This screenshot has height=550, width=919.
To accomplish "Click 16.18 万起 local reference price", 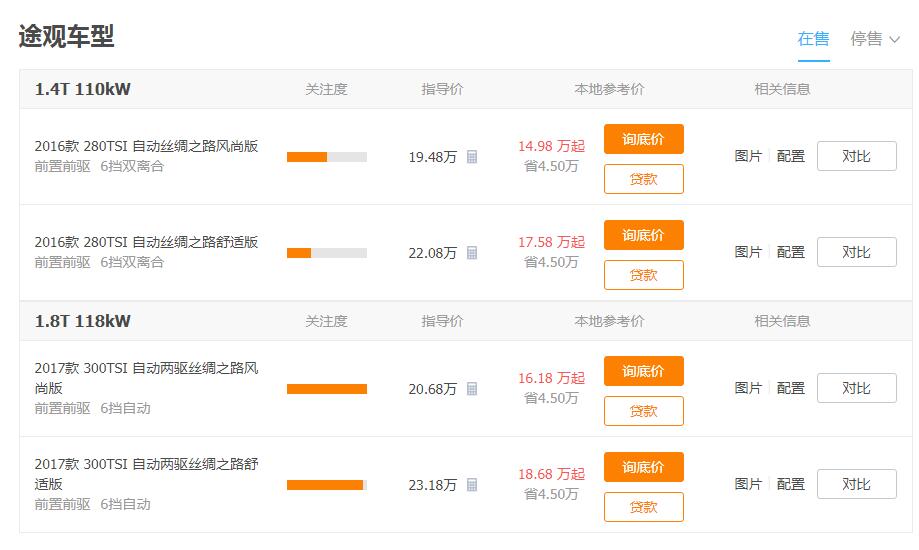I will click(x=552, y=378).
